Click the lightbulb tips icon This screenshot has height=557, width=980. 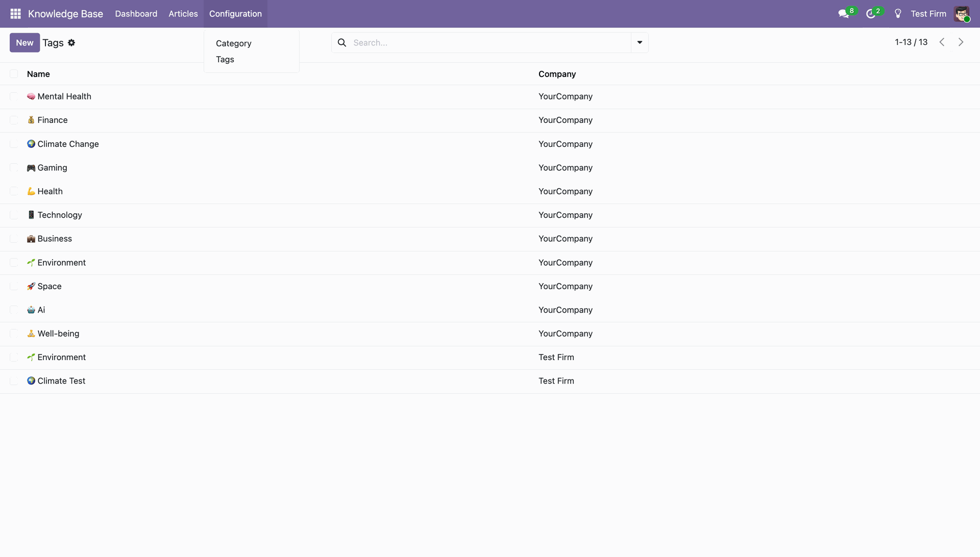coord(898,14)
